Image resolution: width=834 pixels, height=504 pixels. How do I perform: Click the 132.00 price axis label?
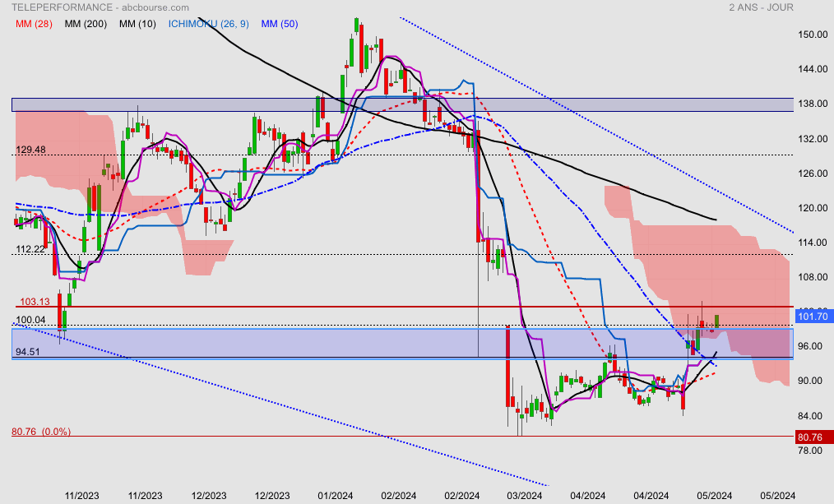pyautogui.click(x=813, y=139)
